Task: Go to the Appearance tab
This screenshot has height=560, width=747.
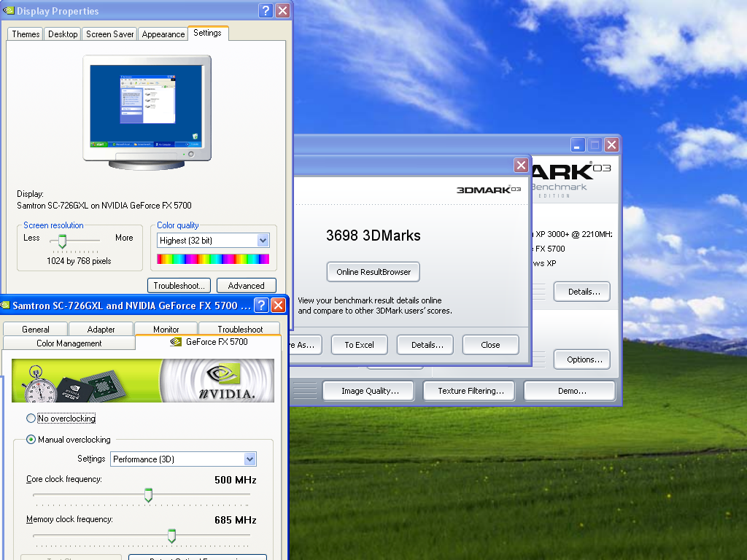Action: [x=163, y=34]
